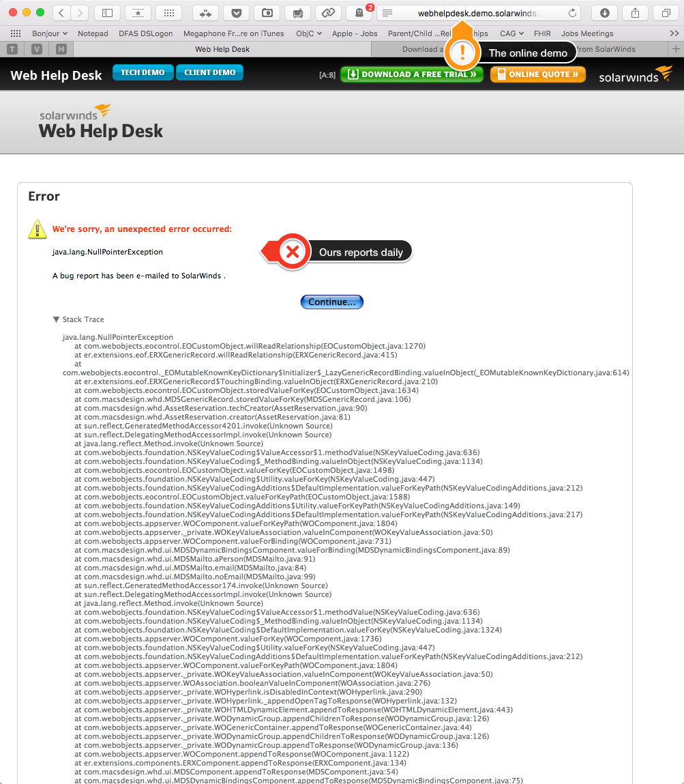Click the GeneratedMethodAccessor4201.invoke stack trace line
Viewport: 684px width, 784px height.
[203, 426]
